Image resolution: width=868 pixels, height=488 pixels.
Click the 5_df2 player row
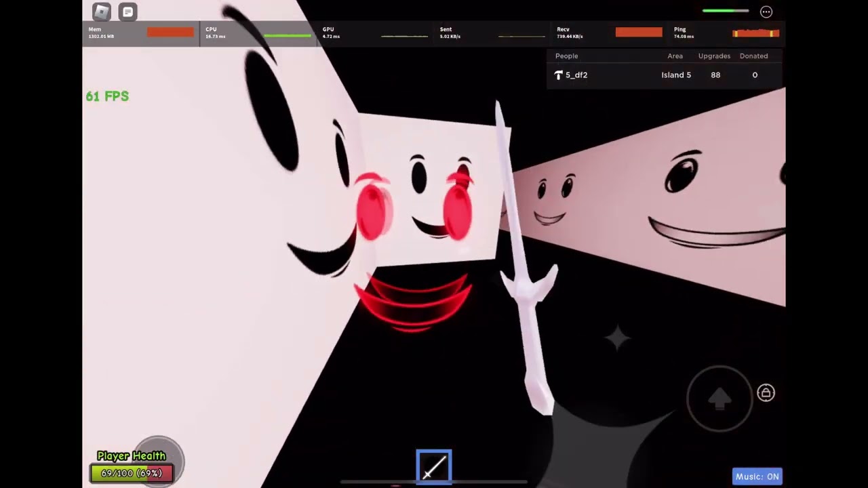[665, 75]
